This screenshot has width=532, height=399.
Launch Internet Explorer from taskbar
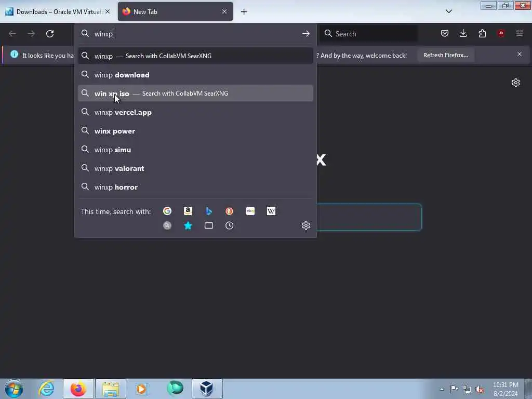tap(46, 389)
